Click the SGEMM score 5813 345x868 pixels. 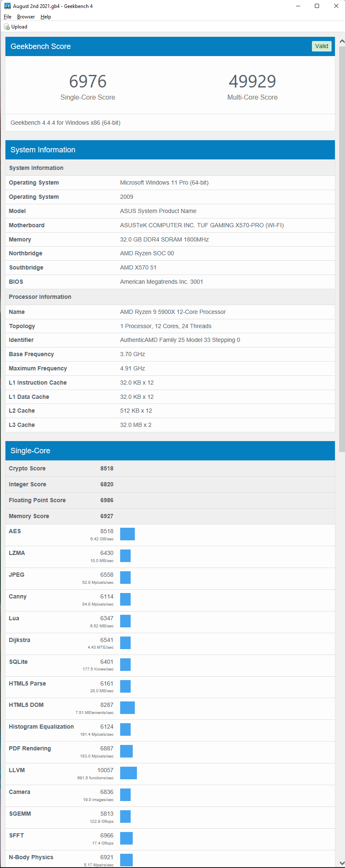tap(107, 814)
